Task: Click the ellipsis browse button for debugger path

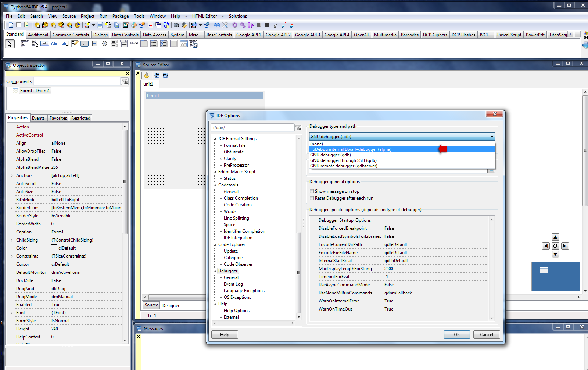Action: coord(491,171)
